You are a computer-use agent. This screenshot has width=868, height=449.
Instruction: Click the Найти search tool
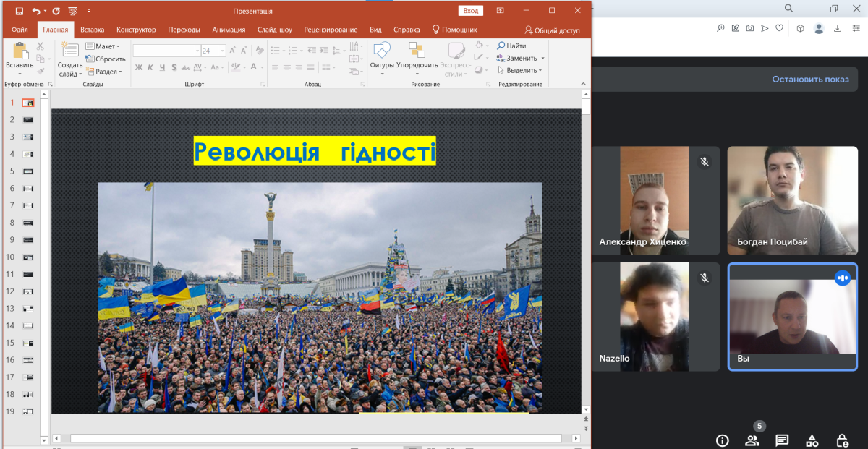511,46
